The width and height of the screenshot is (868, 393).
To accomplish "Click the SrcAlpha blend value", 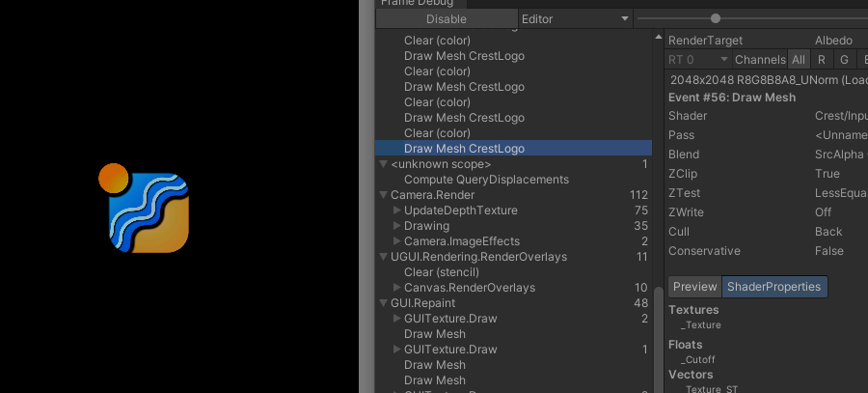I will (x=838, y=154).
